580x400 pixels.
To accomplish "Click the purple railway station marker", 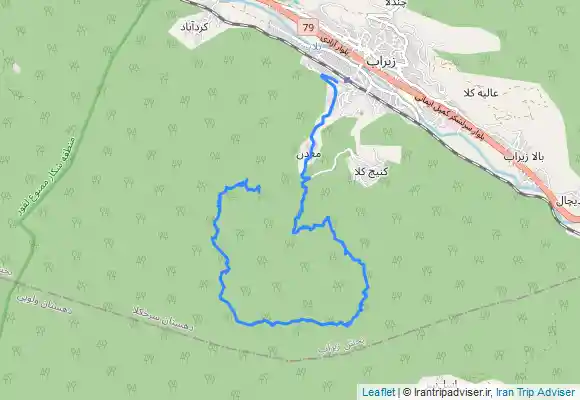I will (x=347, y=80).
